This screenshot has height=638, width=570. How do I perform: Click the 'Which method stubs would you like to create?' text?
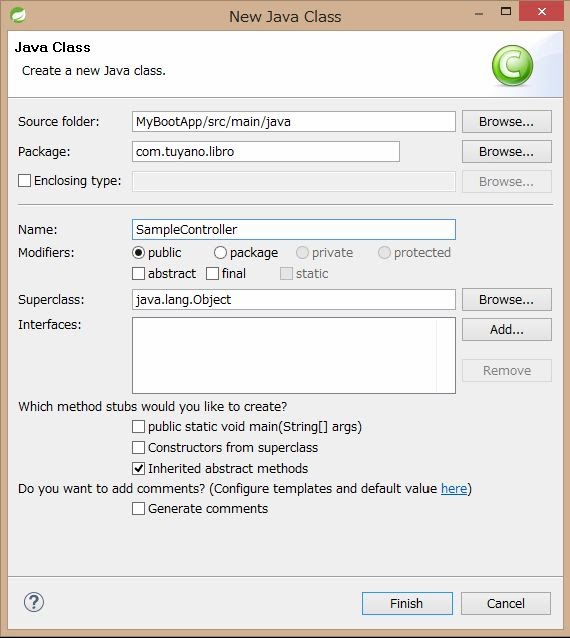(x=153, y=406)
